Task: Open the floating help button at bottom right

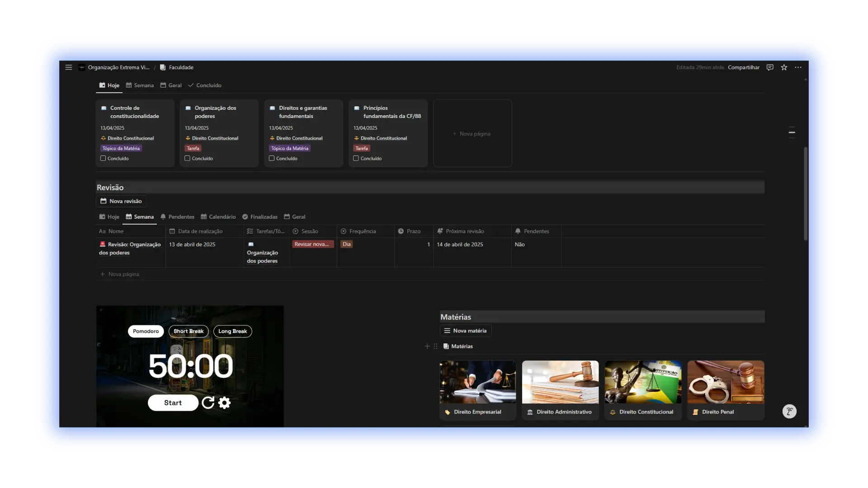Action: coord(789,411)
